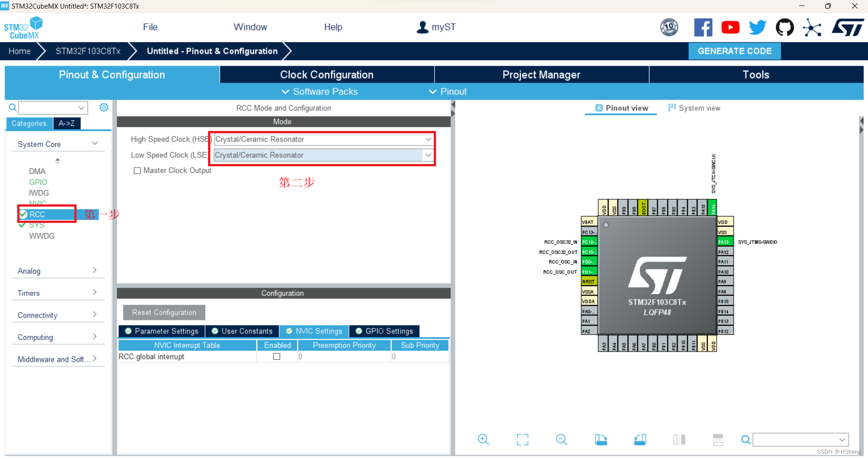Screen dimensions: 868x459
Task: Click the best fit icon under the chip diagram
Action: tap(522, 439)
